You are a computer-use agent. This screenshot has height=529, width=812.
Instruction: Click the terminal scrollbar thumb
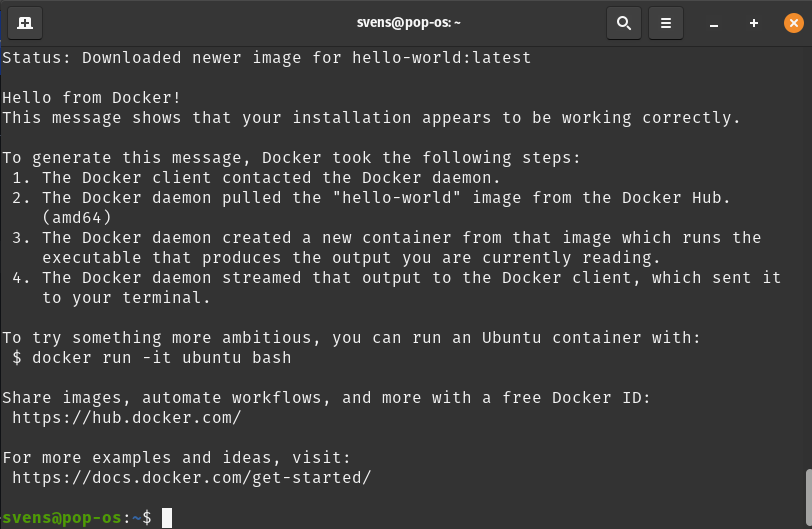[x=808, y=497]
